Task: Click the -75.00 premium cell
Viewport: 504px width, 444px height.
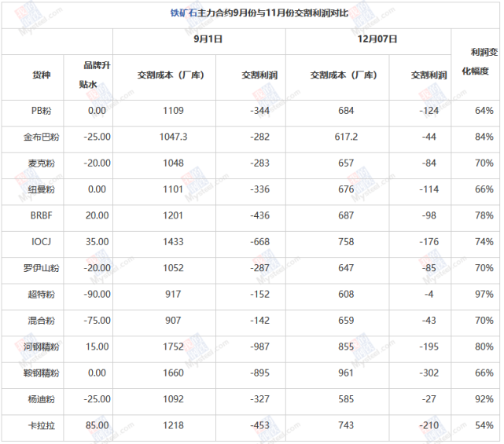Action: pyautogui.click(x=97, y=321)
